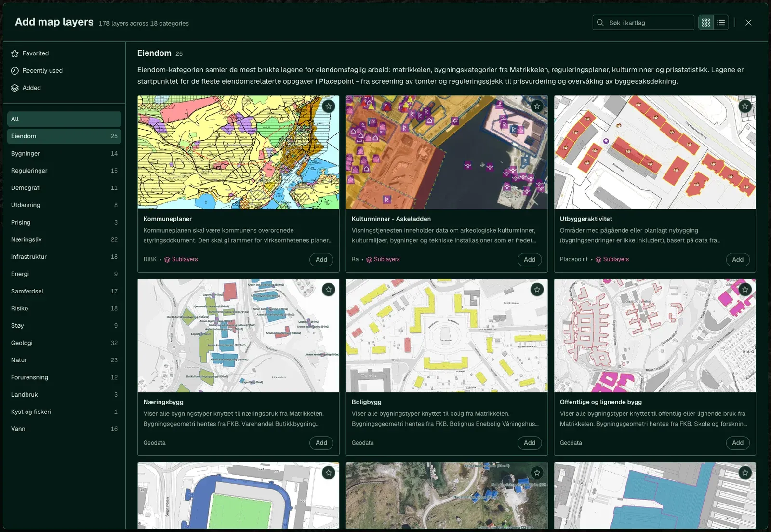Open the Støy category
This screenshot has width=771, height=532.
click(x=64, y=326)
